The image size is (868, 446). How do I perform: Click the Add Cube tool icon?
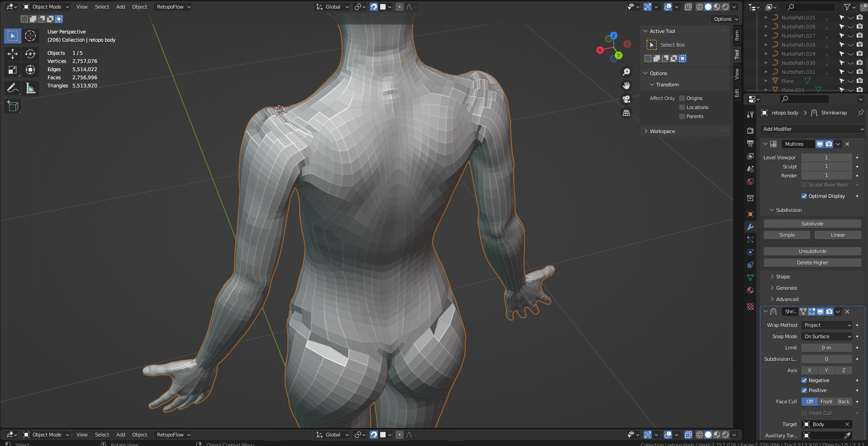[13, 106]
